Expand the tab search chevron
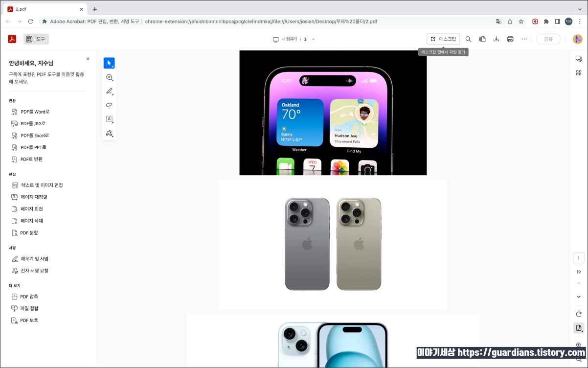588x368 pixels. [x=579, y=9]
